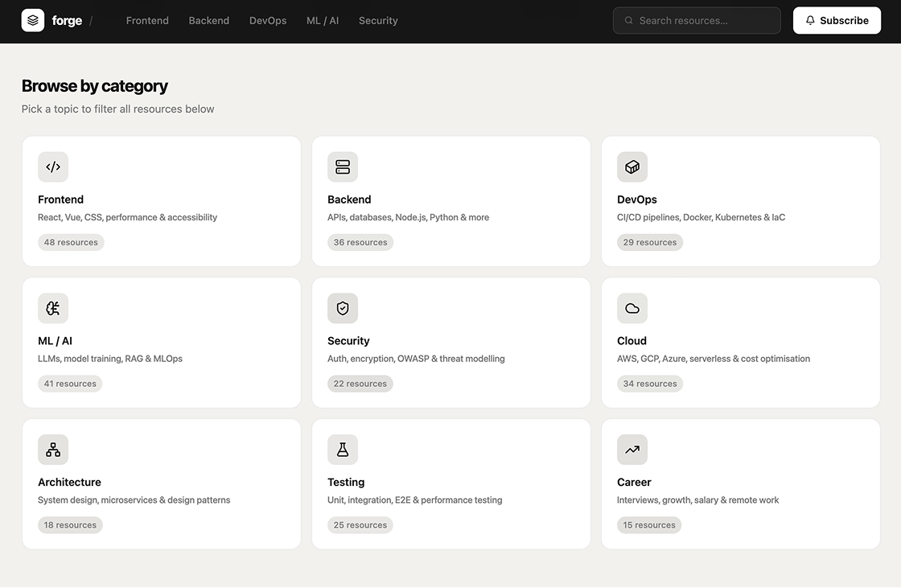The image size is (901, 588).
Task: Open the Career category card
Action: coord(740,483)
